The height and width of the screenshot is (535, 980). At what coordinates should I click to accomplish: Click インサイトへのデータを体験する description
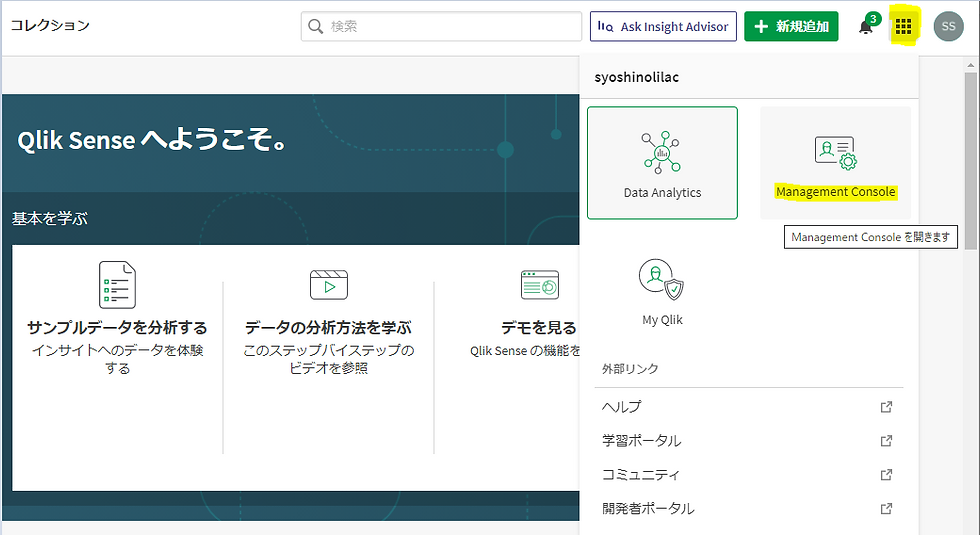(x=118, y=359)
